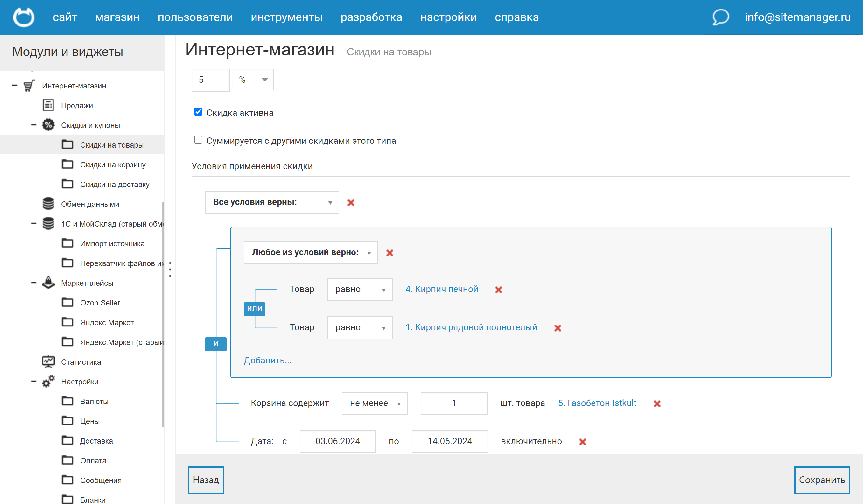Click the SiteManager logo icon
Image resolution: width=863 pixels, height=504 pixels.
pyautogui.click(x=24, y=17)
